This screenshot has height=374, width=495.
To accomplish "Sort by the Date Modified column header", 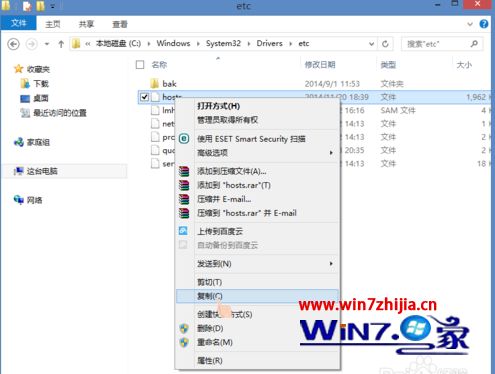I will (x=320, y=65).
